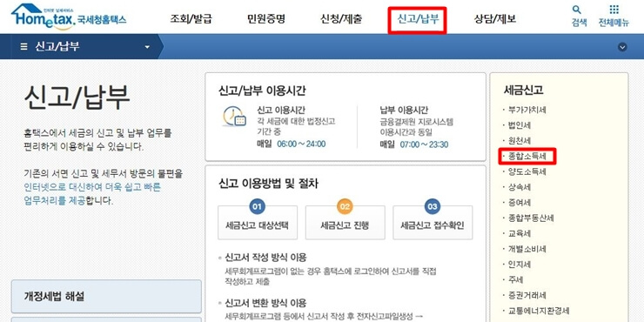Click the 신고 이용방법 및 절차 heading

pos(269,184)
